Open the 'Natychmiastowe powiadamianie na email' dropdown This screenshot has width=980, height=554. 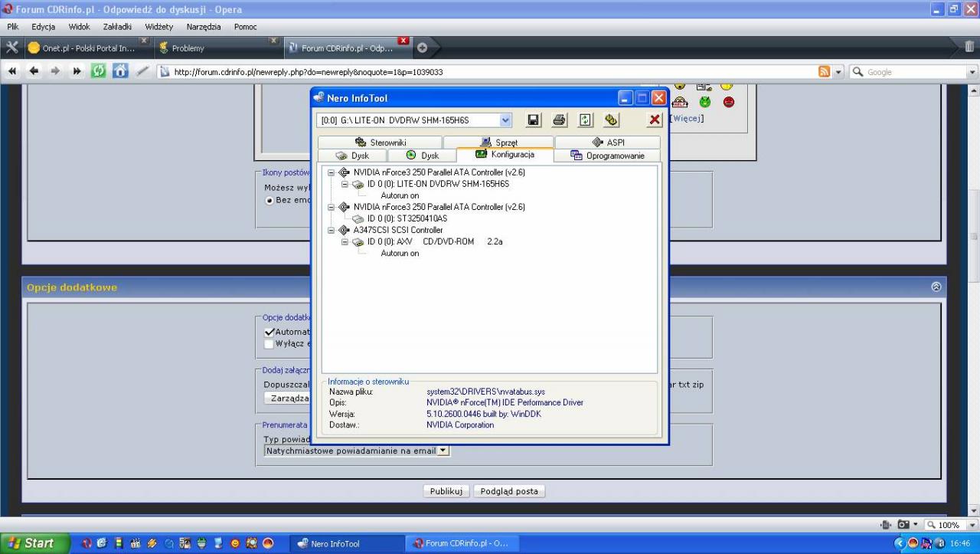pyautogui.click(x=443, y=451)
